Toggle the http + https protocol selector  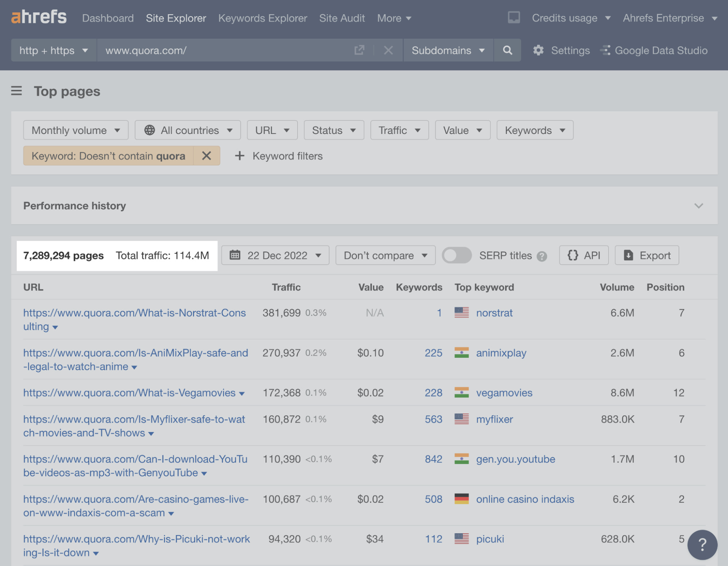pos(54,50)
